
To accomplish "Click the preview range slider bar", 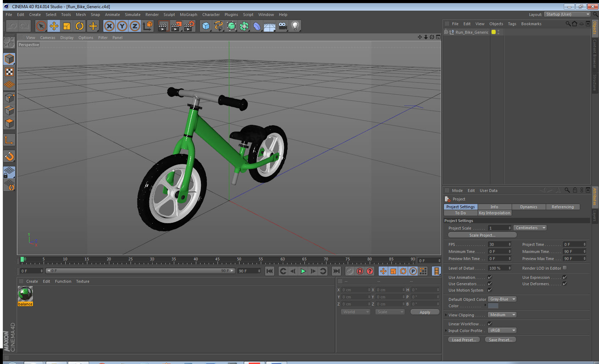I will coord(141,271).
